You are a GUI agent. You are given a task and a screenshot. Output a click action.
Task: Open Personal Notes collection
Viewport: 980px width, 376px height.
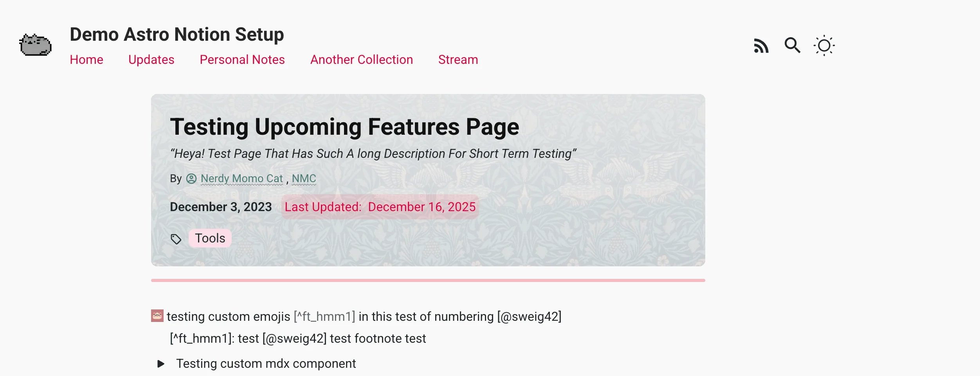point(242,60)
